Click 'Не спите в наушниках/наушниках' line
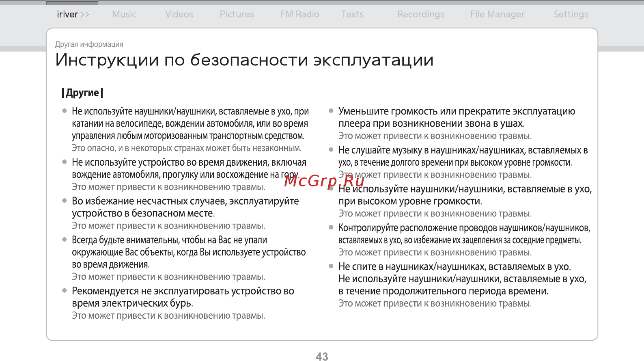Viewport: 644px width, 361px height. [455, 267]
